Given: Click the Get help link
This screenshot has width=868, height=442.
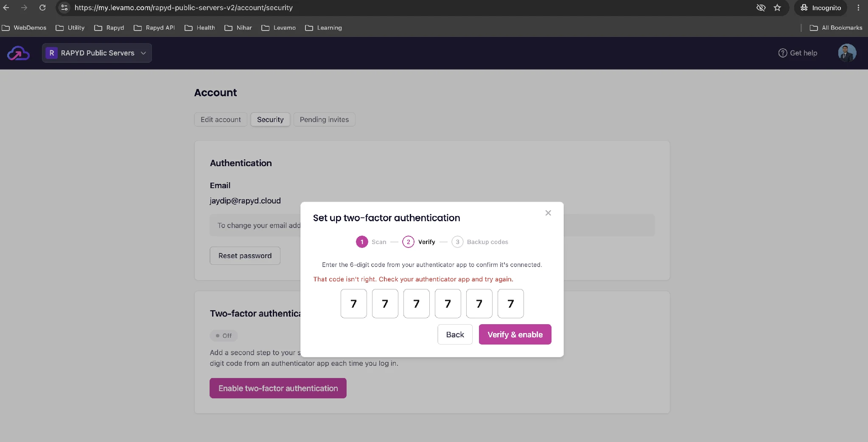Looking at the screenshot, I should point(798,53).
